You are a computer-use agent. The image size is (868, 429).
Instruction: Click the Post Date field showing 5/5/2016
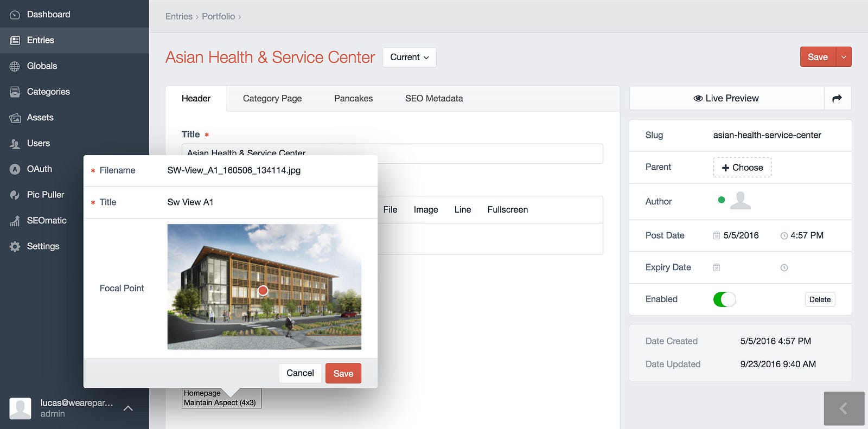point(741,235)
